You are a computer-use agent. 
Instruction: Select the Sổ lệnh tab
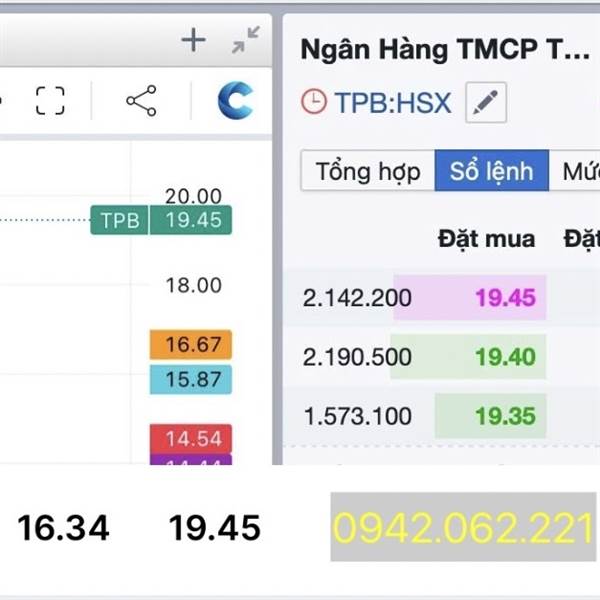[x=492, y=171]
